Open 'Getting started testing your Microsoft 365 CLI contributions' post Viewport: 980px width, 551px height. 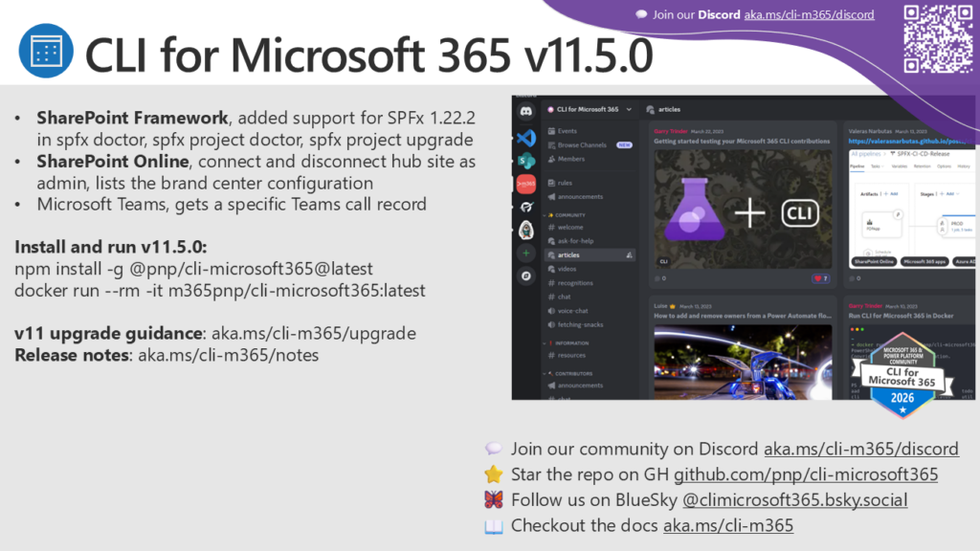(742, 142)
